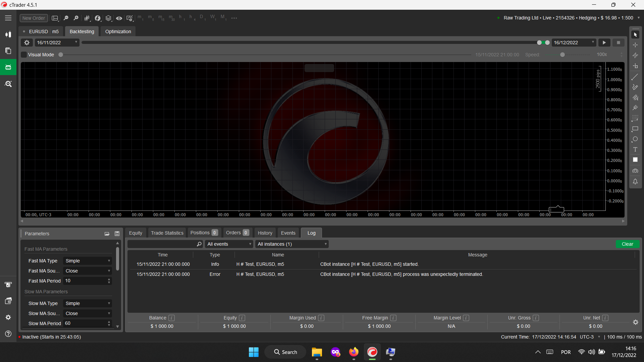The height and width of the screenshot is (362, 644).
Task: Open the Slow MA Source dropdown
Action: click(x=88, y=313)
